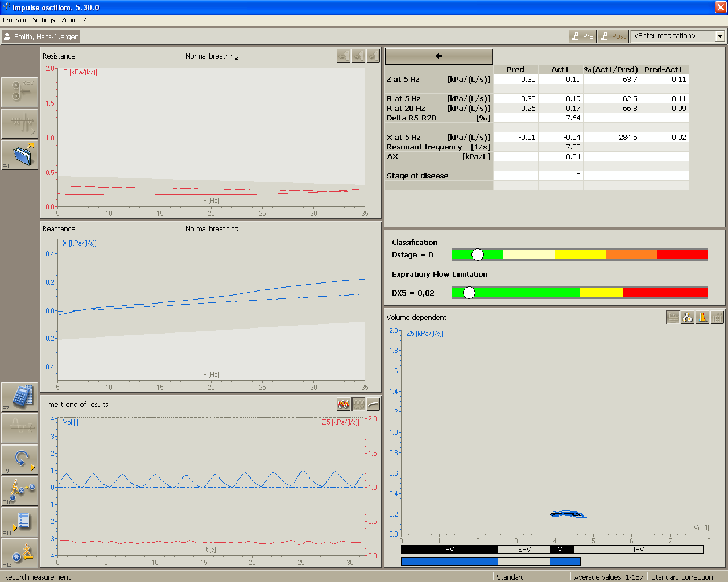The height and width of the screenshot is (582, 728).
Task: Open the F11 list report button
Action: [x=20, y=522]
